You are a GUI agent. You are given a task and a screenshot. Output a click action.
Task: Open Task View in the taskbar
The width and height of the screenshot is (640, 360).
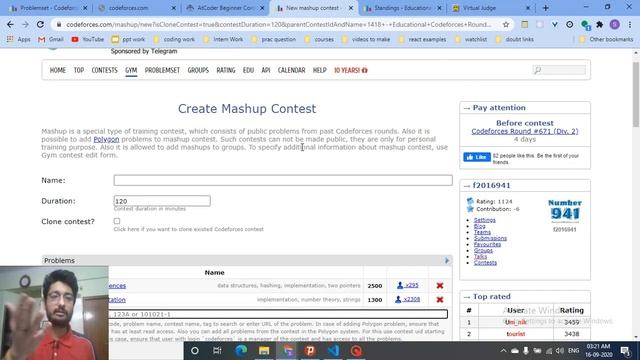(x=217, y=351)
